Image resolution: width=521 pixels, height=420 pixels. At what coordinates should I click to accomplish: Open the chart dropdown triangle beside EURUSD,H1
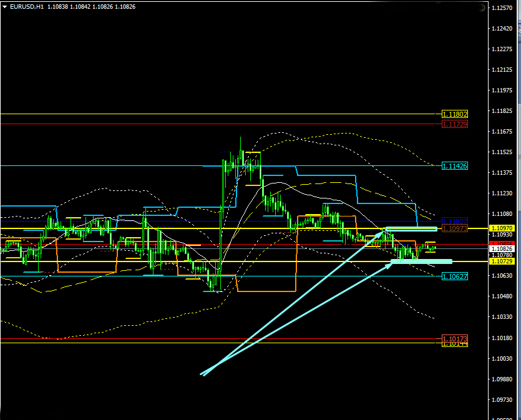pyautogui.click(x=4, y=7)
